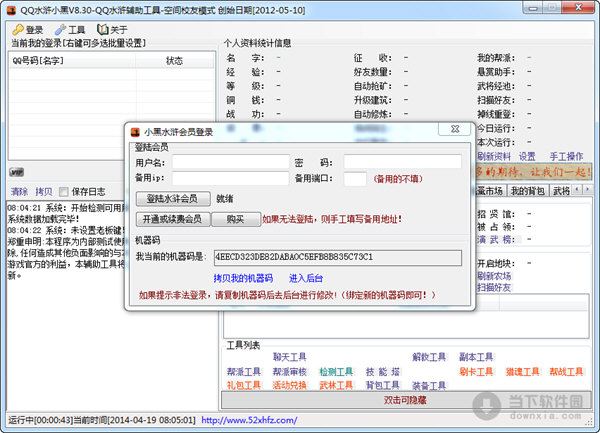
Task: Click the 状态 column header
Action: click(174, 60)
